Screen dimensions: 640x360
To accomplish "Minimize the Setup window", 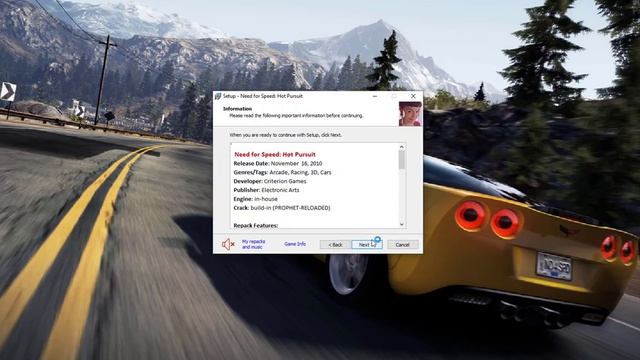I will pos(375,96).
